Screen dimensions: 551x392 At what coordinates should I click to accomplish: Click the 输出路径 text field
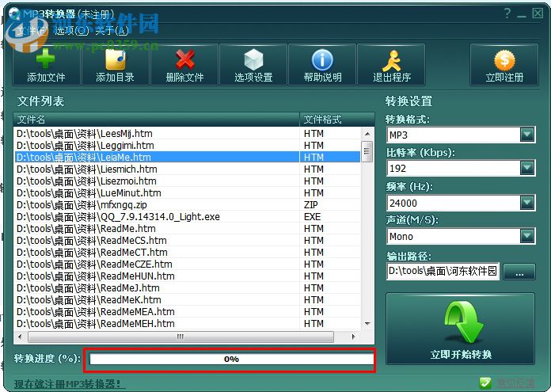pyautogui.click(x=443, y=271)
